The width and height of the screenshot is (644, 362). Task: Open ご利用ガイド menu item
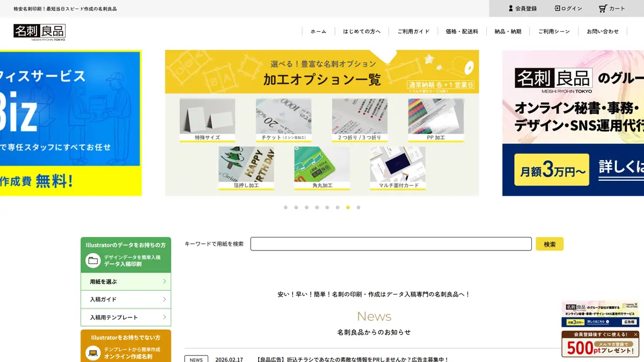pyautogui.click(x=413, y=32)
